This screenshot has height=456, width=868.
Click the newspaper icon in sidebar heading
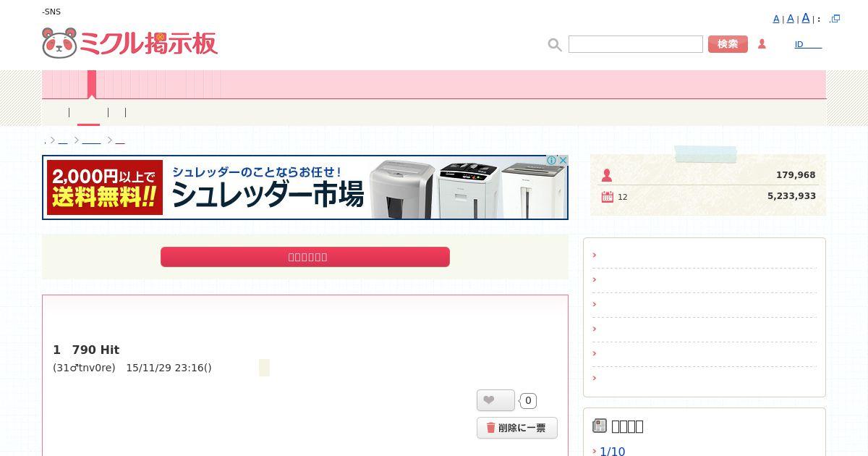[600, 426]
